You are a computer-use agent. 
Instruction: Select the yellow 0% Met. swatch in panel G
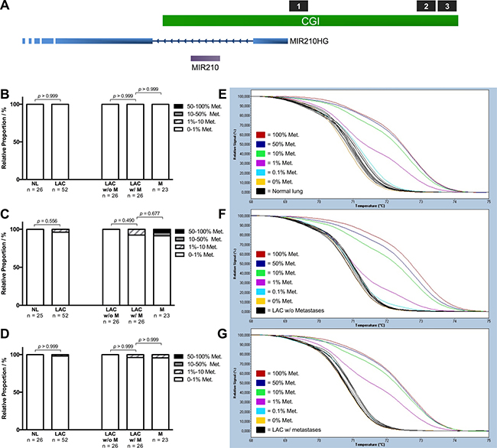261,418
